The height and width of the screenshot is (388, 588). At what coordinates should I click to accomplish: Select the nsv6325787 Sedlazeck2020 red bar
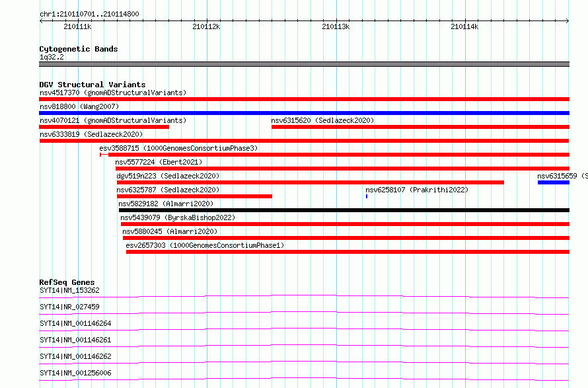coord(194,196)
